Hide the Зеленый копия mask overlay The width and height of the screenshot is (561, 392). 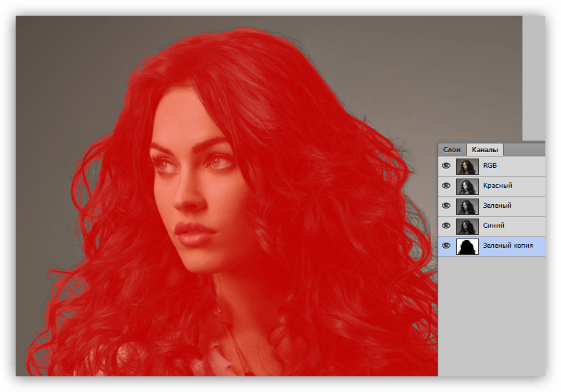[447, 246]
